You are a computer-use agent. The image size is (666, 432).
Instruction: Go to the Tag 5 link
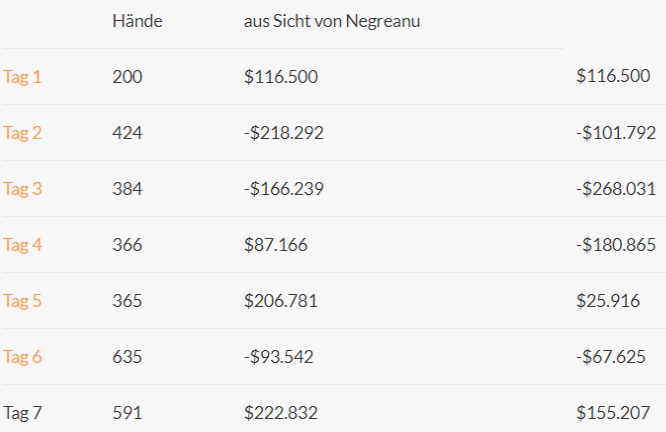(x=23, y=300)
